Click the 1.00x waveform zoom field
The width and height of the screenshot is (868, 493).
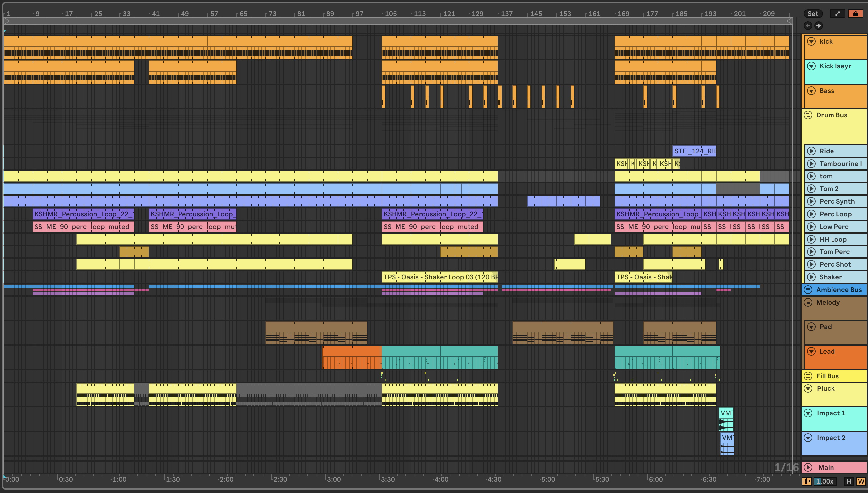[x=824, y=481]
